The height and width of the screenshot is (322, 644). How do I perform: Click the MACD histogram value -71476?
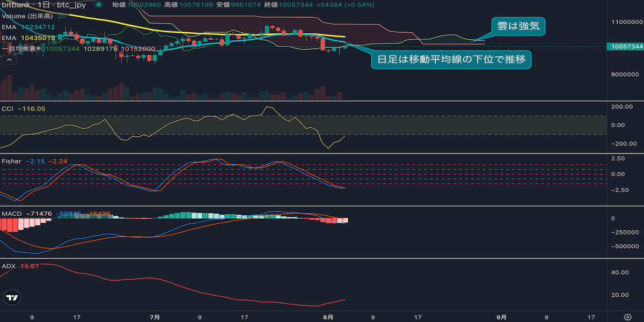point(38,214)
